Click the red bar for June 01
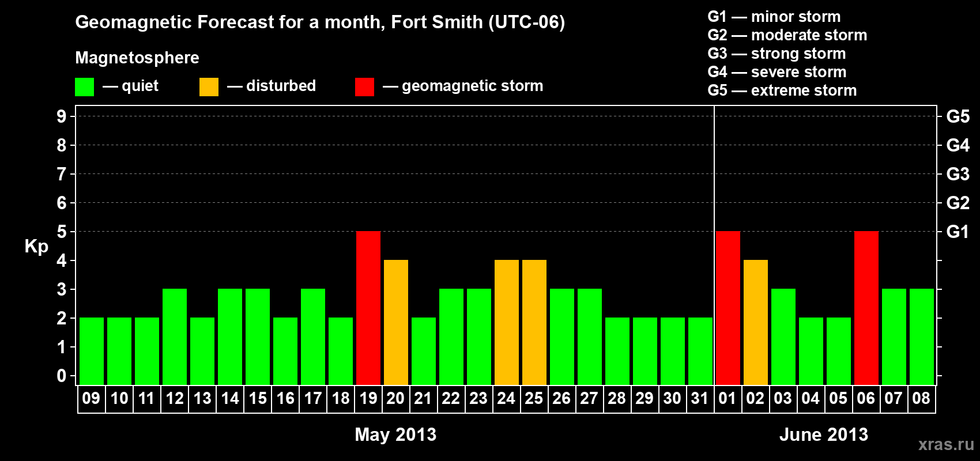 (728, 308)
